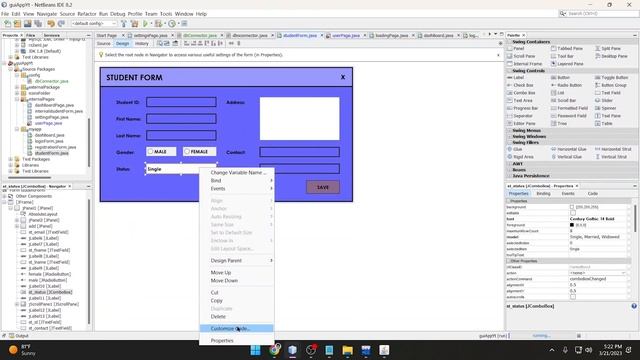Pick the Scroll Pane component in Palette
640x360 pixels.
click(x=521, y=56)
